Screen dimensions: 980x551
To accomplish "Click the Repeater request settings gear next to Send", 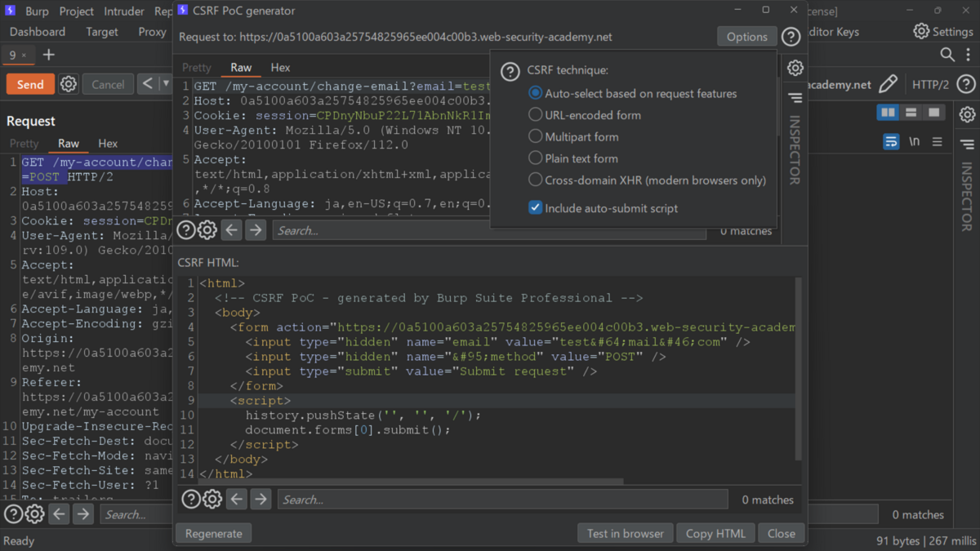I will (x=69, y=84).
